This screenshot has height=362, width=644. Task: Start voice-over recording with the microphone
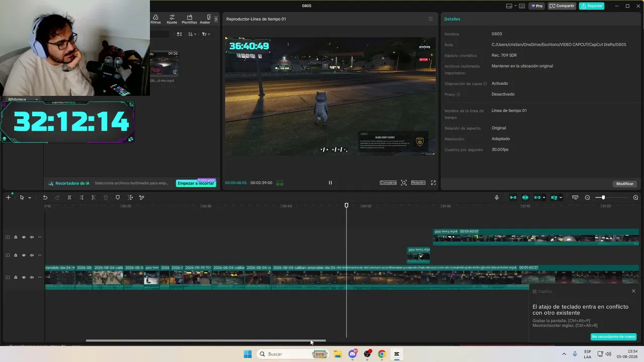pyautogui.click(x=497, y=198)
